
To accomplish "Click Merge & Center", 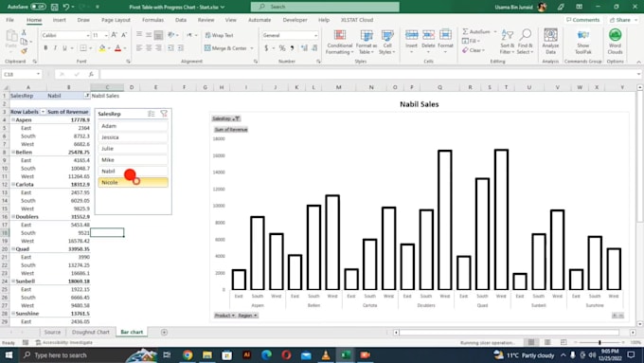I will (226, 48).
